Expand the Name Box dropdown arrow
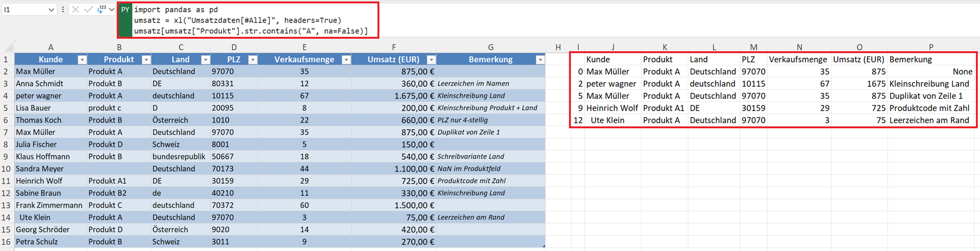 [51, 9]
